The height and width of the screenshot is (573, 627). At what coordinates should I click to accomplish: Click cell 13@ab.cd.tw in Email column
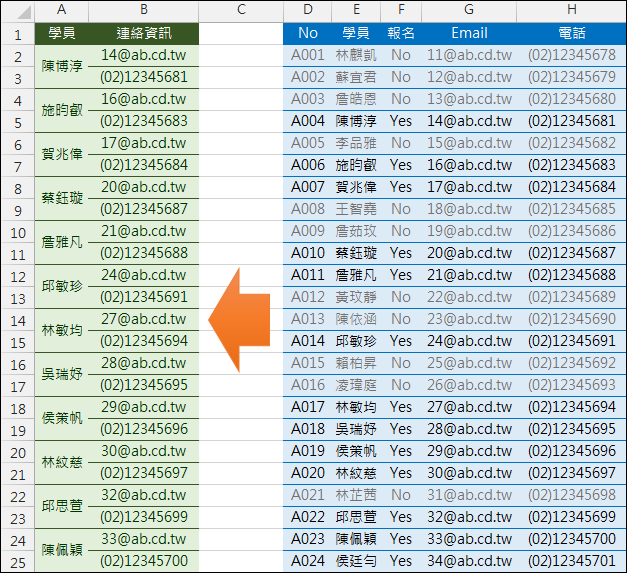tap(469, 99)
